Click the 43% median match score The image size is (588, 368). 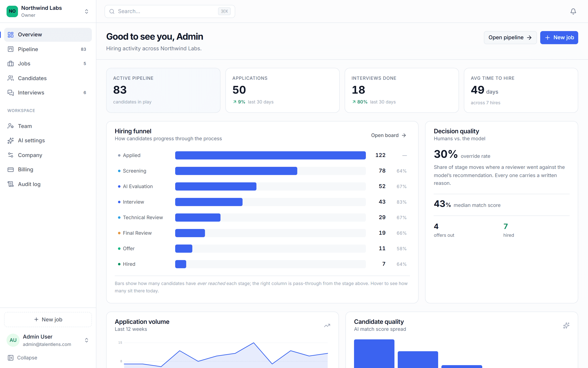tap(442, 204)
